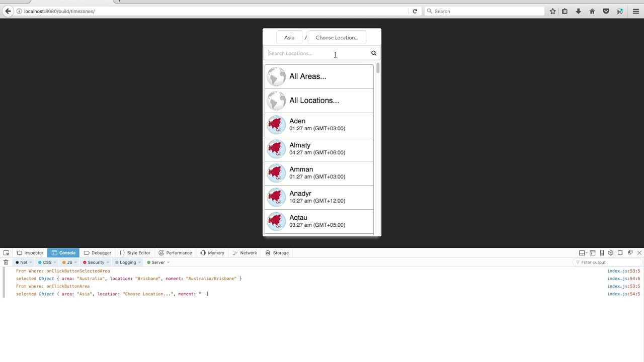The image size is (644, 362).
Task: Click the Asia globe icon beside Amman
Action: (276, 173)
